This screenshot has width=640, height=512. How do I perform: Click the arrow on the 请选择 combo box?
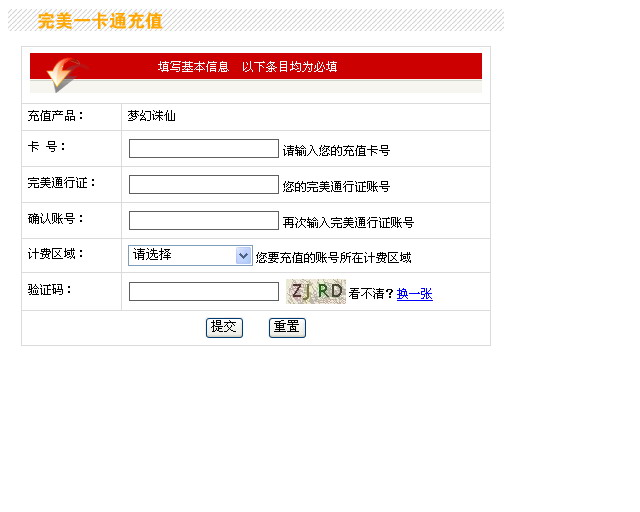click(243, 256)
